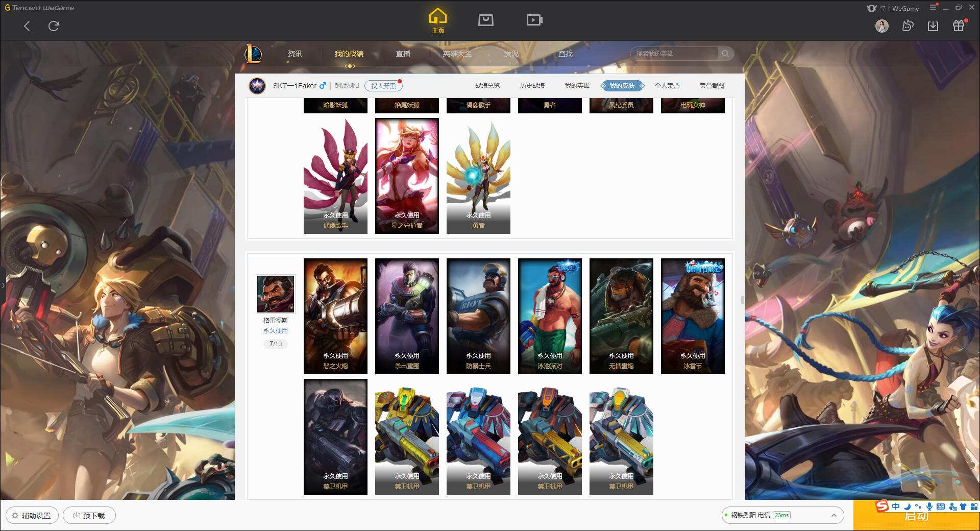Select the yellow 禁卫机甲 chroma

point(407,437)
